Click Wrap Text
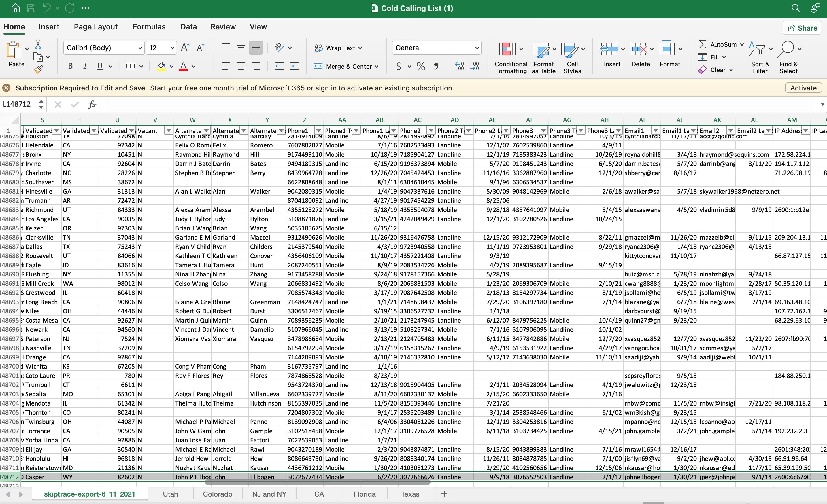Viewport: 827px width, 504px height. coord(338,48)
